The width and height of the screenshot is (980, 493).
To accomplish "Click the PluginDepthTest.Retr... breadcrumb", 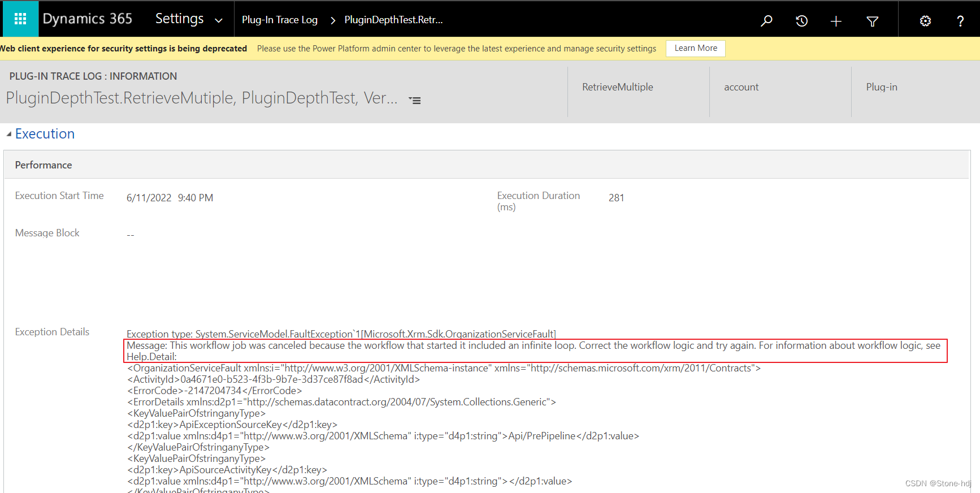I will pos(393,20).
